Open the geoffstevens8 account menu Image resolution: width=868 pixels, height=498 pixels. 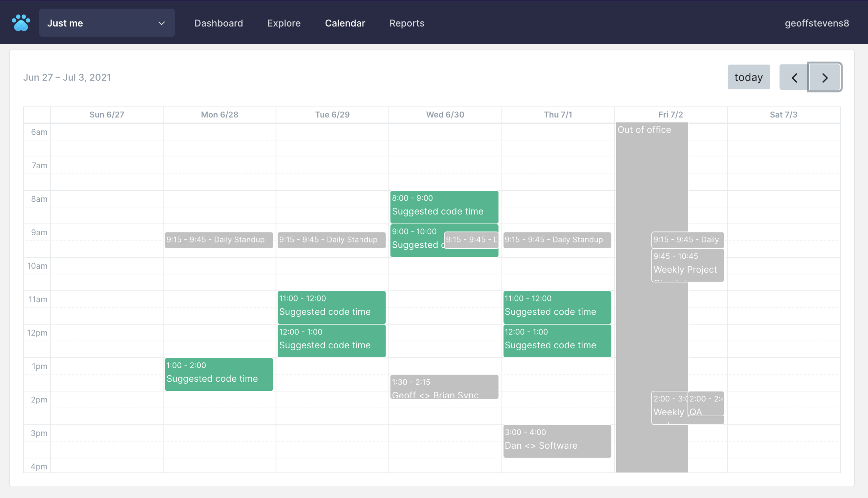click(x=816, y=23)
